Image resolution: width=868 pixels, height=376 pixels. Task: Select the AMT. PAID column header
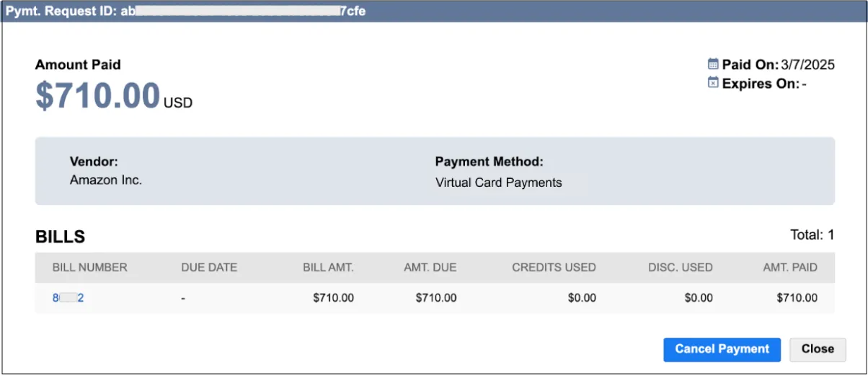click(790, 267)
